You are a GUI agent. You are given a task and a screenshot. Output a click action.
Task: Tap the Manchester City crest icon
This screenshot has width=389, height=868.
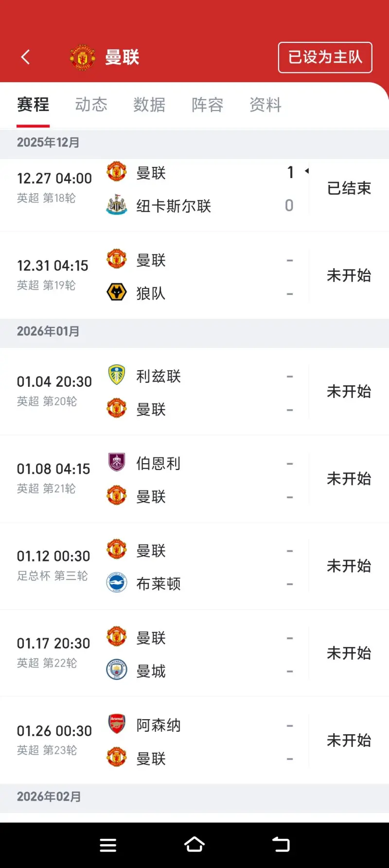pyautogui.click(x=117, y=670)
